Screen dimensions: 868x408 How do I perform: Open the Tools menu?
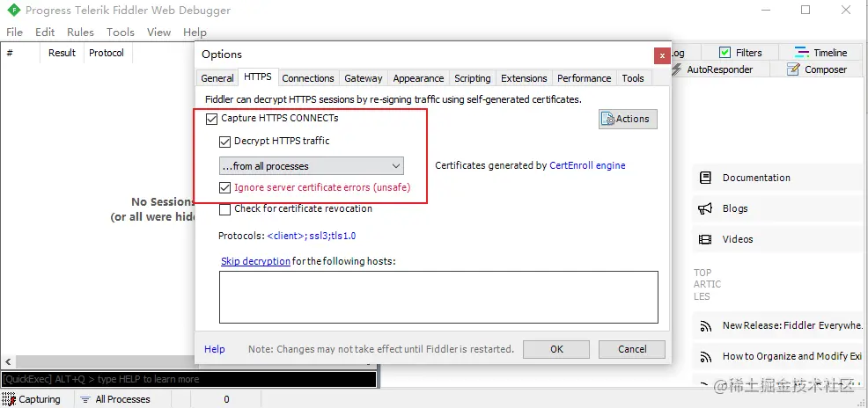(120, 32)
